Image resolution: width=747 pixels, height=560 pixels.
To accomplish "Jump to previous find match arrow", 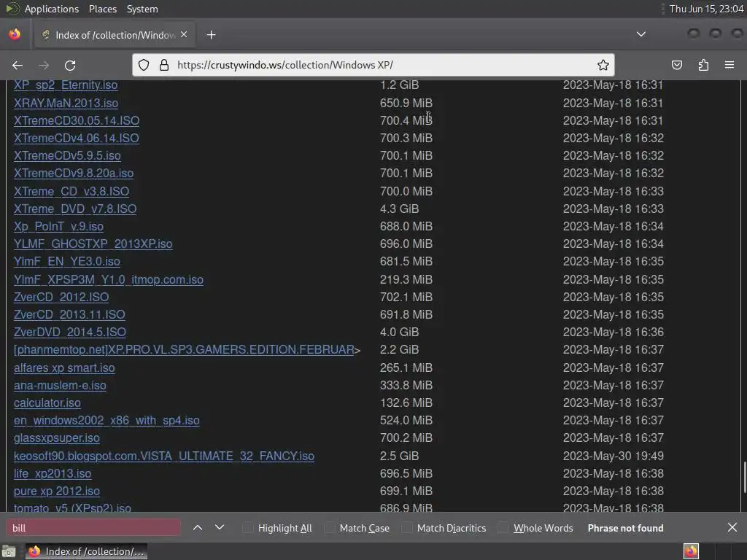I will click(198, 527).
